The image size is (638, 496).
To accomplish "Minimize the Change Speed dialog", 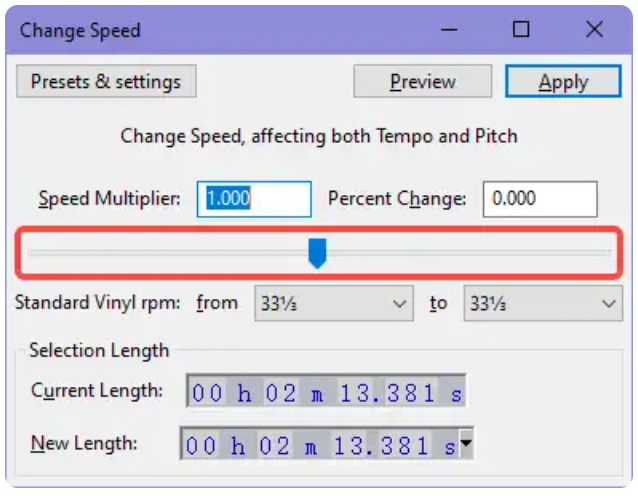I will (449, 29).
